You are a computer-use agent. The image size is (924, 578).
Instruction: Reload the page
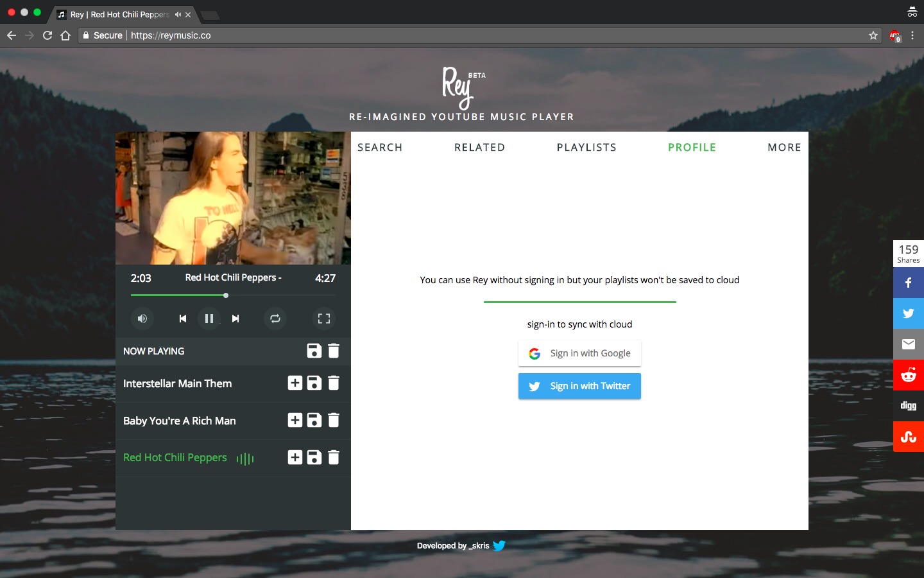pyautogui.click(x=47, y=35)
